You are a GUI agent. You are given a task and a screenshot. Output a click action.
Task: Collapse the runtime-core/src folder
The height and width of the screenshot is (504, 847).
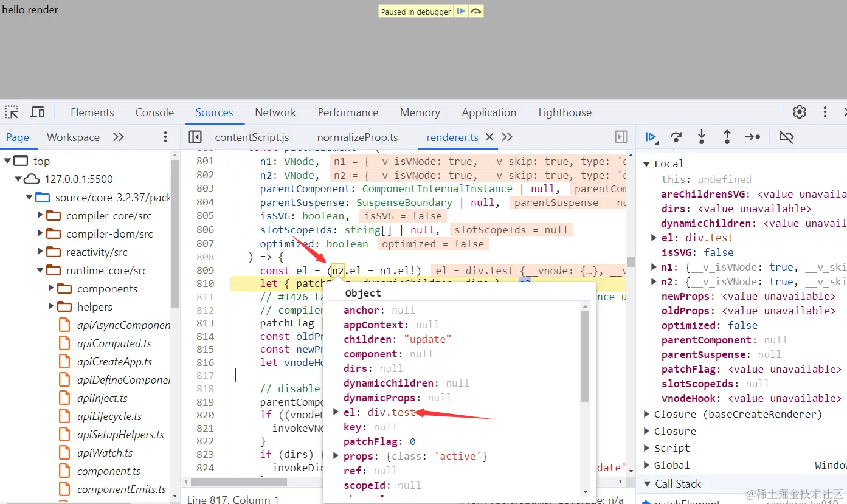point(41,271)
